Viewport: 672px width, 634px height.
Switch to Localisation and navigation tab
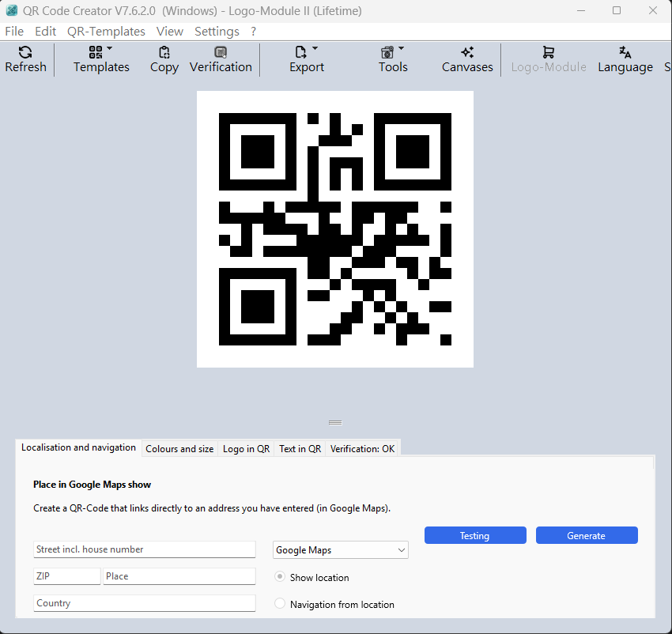tap(78, 447)
